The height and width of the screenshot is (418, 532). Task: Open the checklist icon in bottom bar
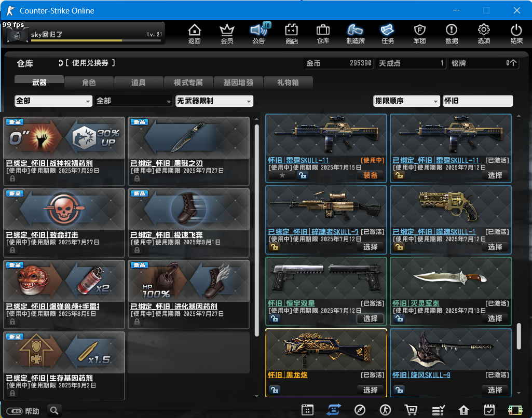coord(438,410)
